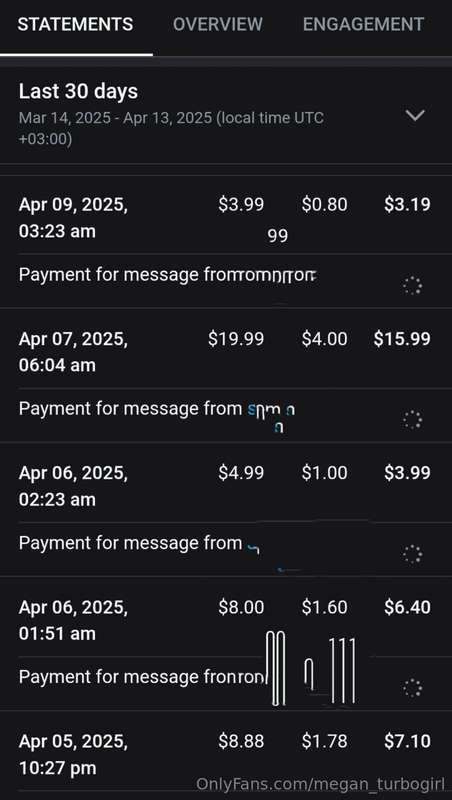Click the Last 30 days heading

point(78,92)
